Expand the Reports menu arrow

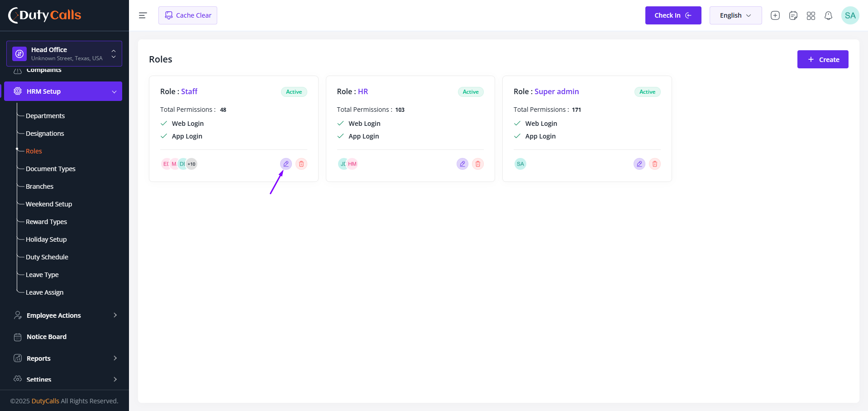(115, 358)
